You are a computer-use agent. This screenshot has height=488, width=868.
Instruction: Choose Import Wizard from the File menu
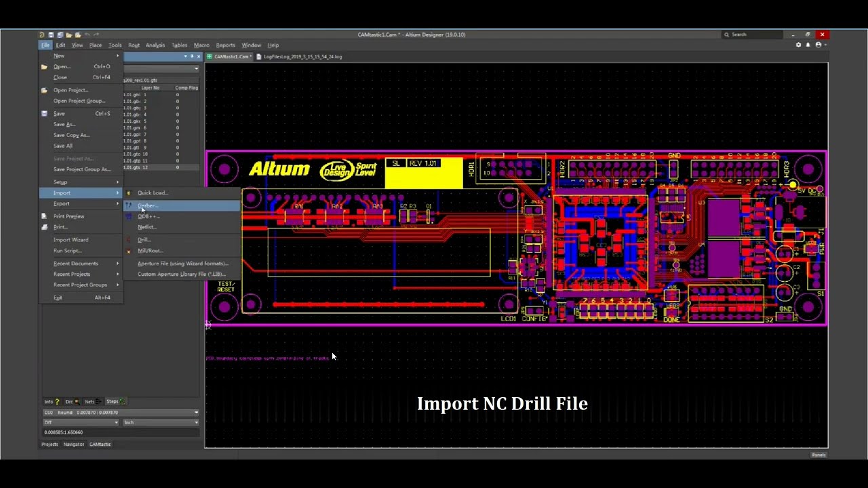coord(81,239)
